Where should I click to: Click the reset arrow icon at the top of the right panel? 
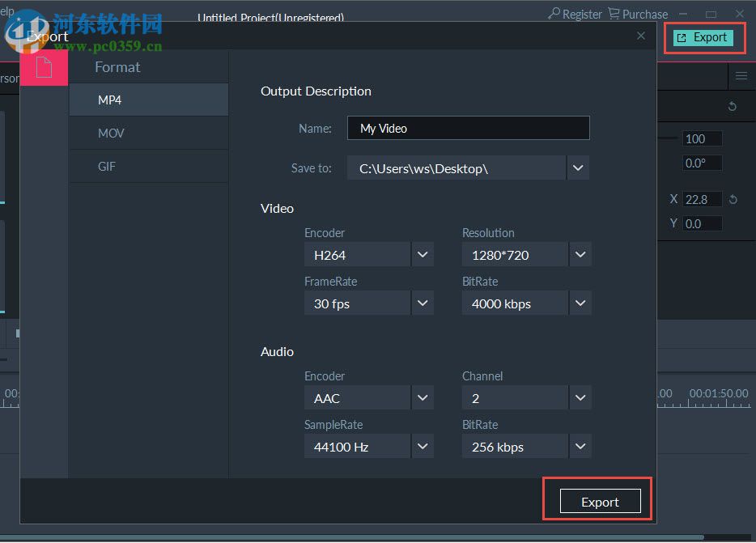point(733,106)
